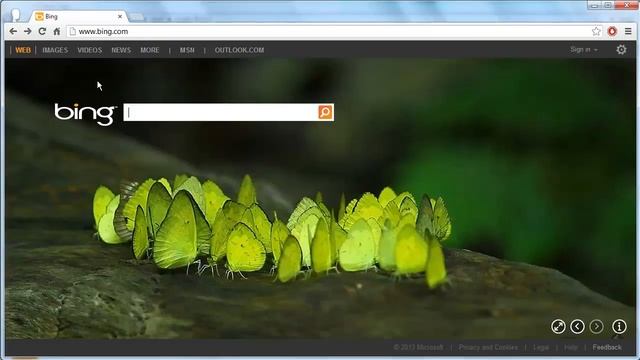Switch to NEWS search
The height and width of the screenshot is (360, 640).
121,50
